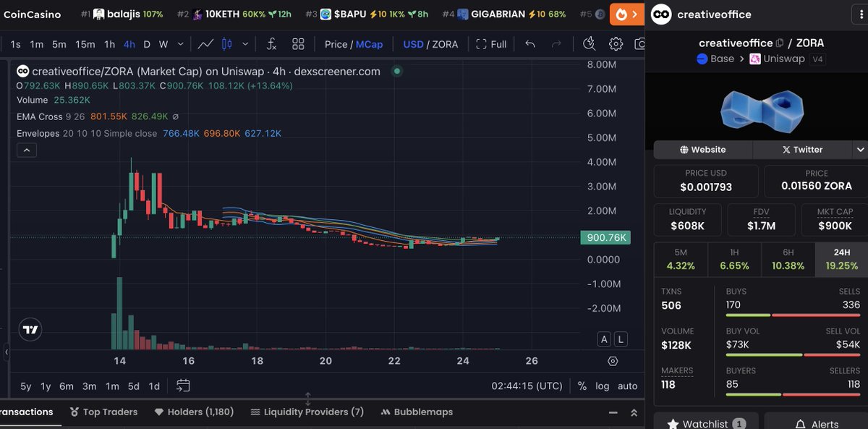This screenshot has height=429, width=868.
Task: Open the token's Website link
Action: click(x=702, y=149)
